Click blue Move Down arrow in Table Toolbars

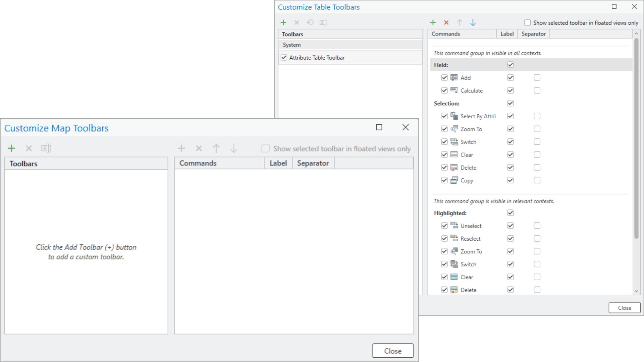pyautogui.click(x=473, y=22)
